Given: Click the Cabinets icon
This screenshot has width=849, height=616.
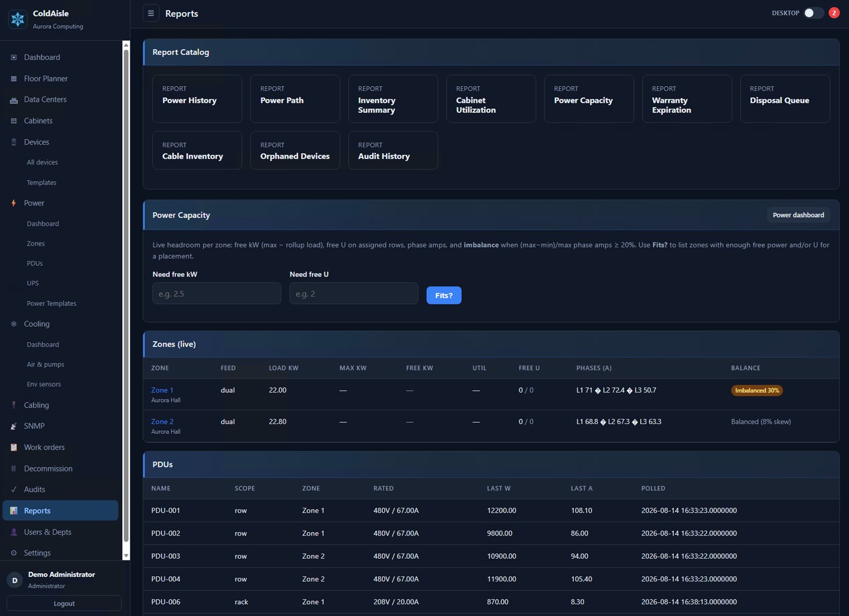Looking at the screenshot, I should pos(14,121).
